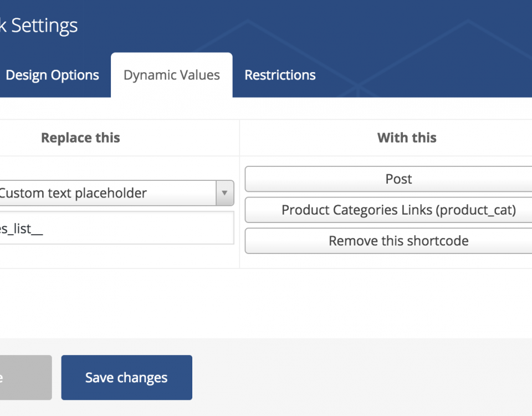Screen dimensions: 532x416
Task: Click Remove this shortcode button
Action: tap(388, 241)
